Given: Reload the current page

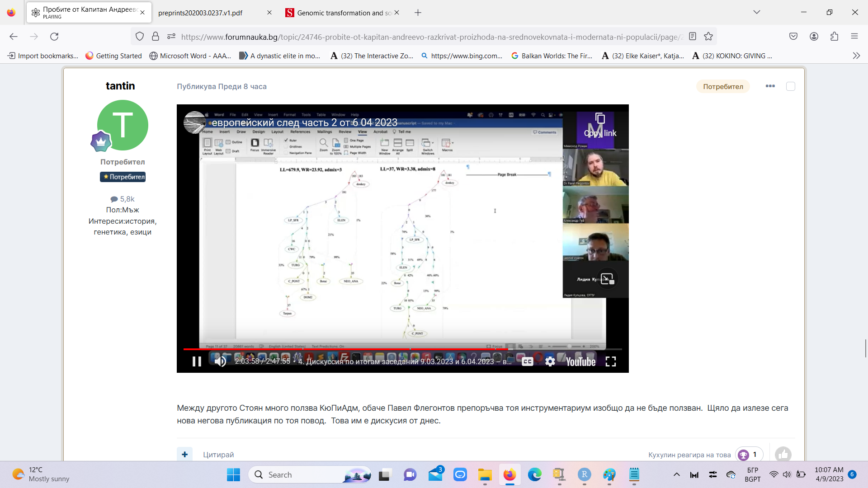Looking at the screenshot, I should [x=54, y=37].
